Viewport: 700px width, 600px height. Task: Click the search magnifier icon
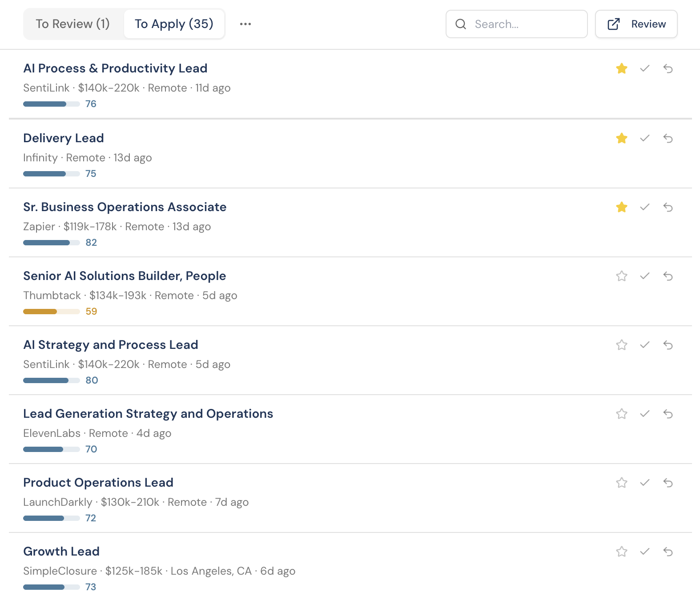coord(461,24)
